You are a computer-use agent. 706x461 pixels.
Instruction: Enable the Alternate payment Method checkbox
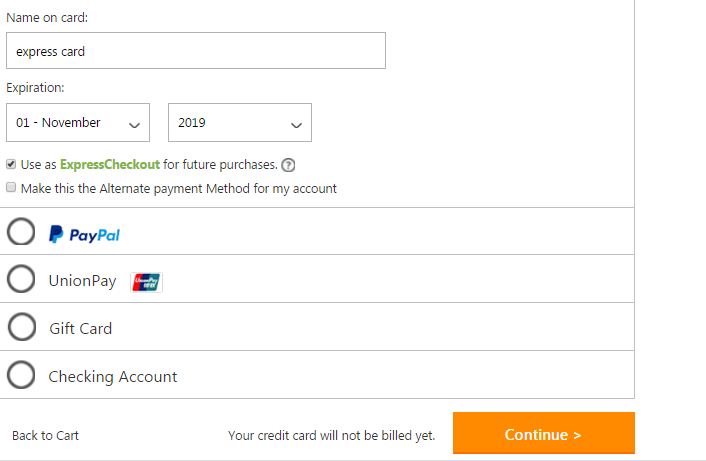(x=11, y=187)
